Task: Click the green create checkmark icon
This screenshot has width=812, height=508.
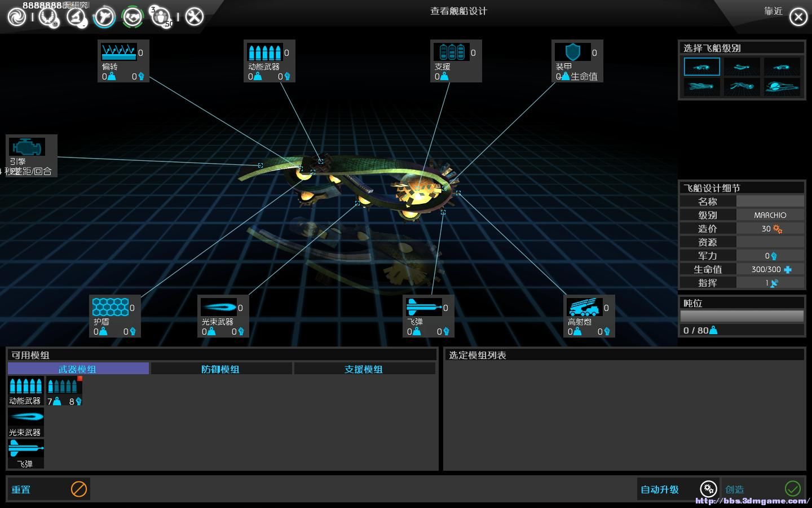Action: coord(793,488)
